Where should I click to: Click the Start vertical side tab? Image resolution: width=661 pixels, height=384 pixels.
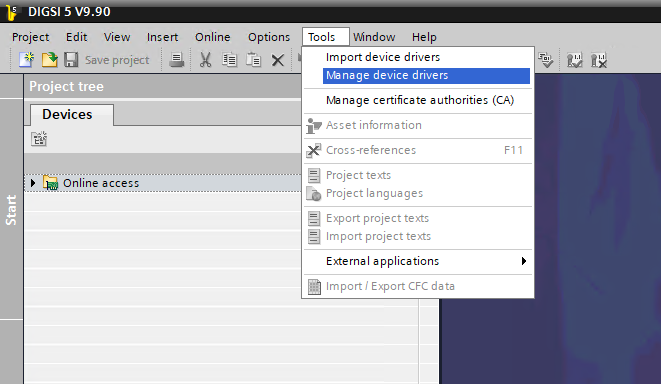(x=11, y=209)
